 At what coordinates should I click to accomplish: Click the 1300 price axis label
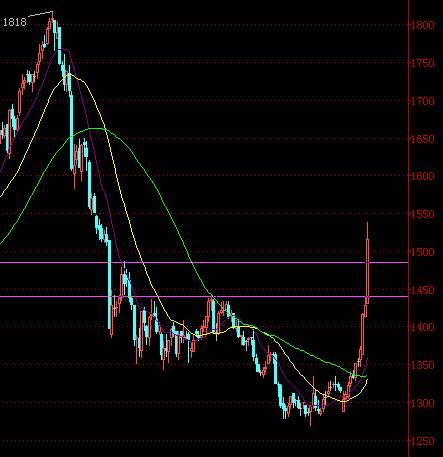(423, 403)
